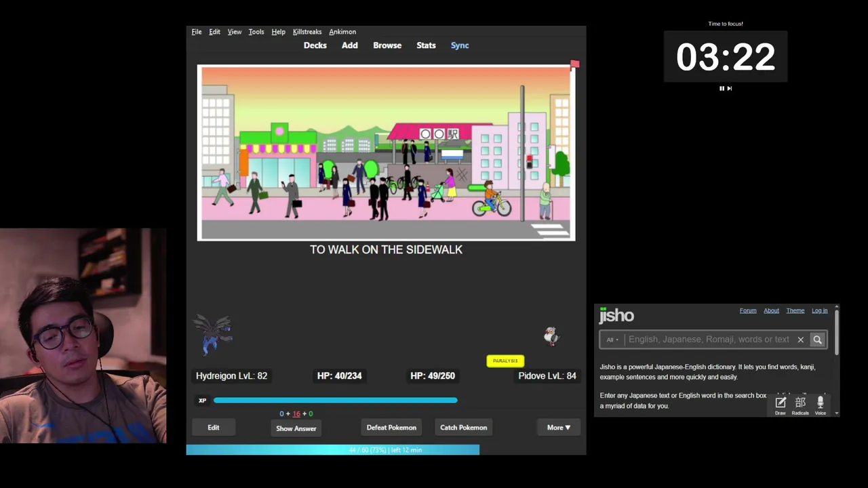Click the Jisho magnifier search button
The width and height of the screenshot is (868, 488).
pyautogui.click(x=817, y=340)
